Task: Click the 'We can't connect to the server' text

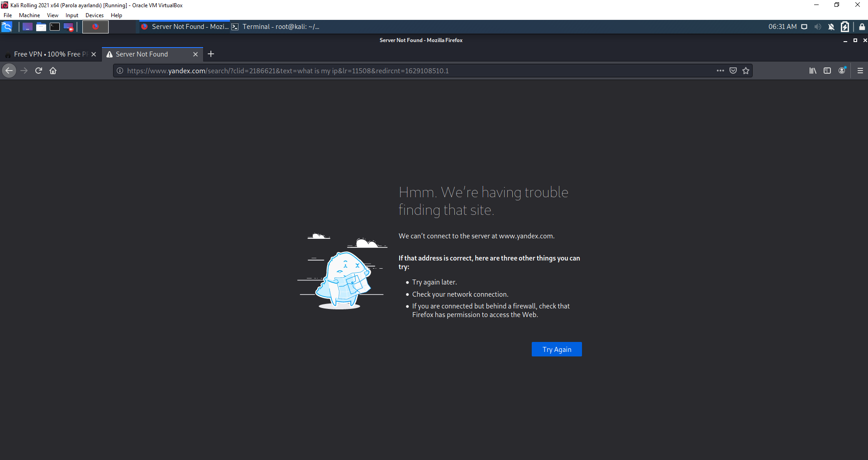Action: pyautogui.click(x=477, y=236)
